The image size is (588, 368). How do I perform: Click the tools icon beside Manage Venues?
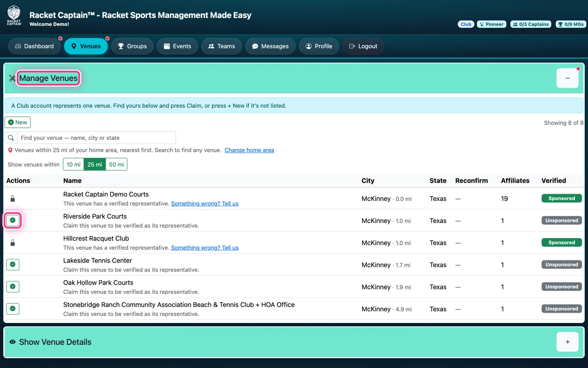[x=12, y=78]
